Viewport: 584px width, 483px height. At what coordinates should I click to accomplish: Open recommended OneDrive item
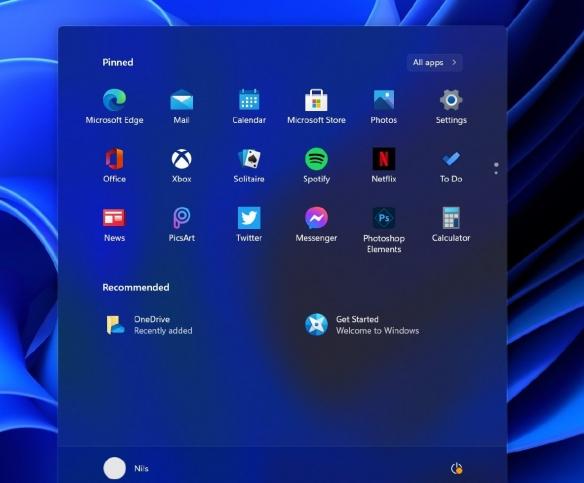click(149, 325)
